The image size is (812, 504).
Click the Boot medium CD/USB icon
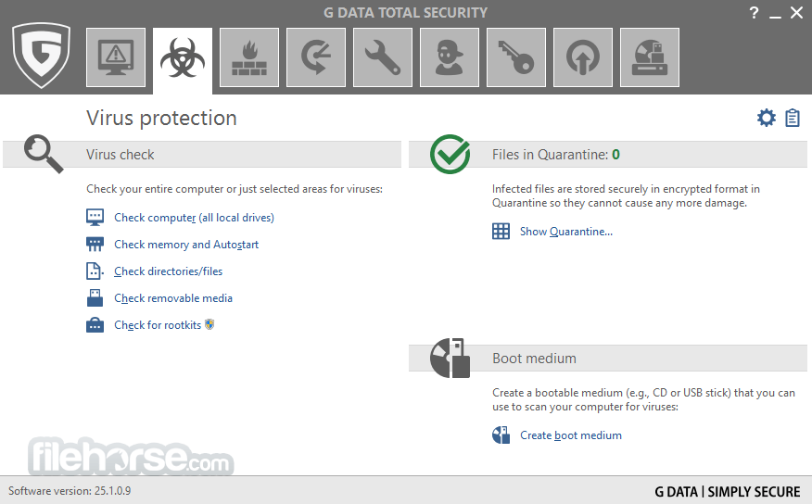[450, 358]
